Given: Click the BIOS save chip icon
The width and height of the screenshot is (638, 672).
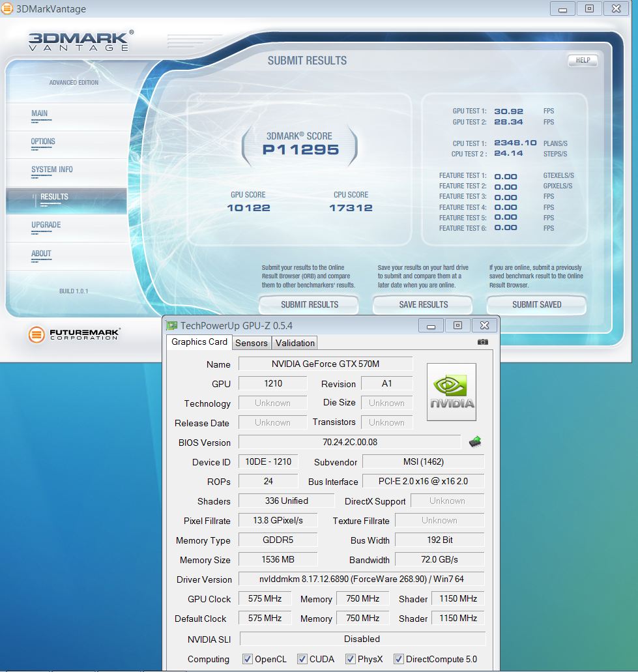Looking at the screenshot, I should click(474, 442).
